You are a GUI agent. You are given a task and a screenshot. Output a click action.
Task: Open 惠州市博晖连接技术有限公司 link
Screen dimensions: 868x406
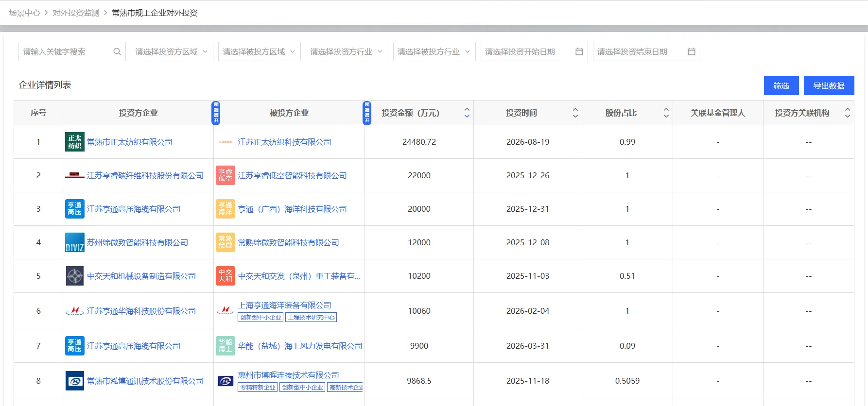[x=288, y=375]
